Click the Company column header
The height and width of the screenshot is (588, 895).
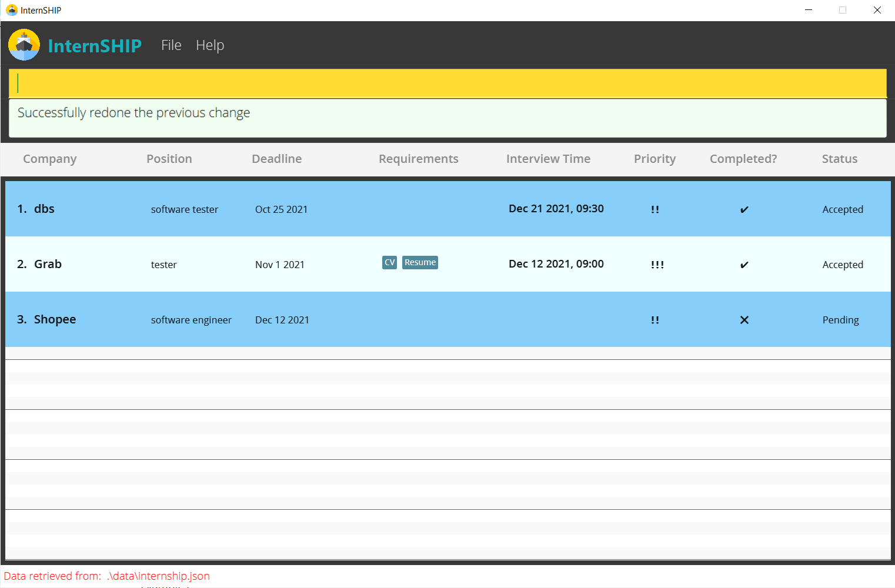tap(50, 159)
